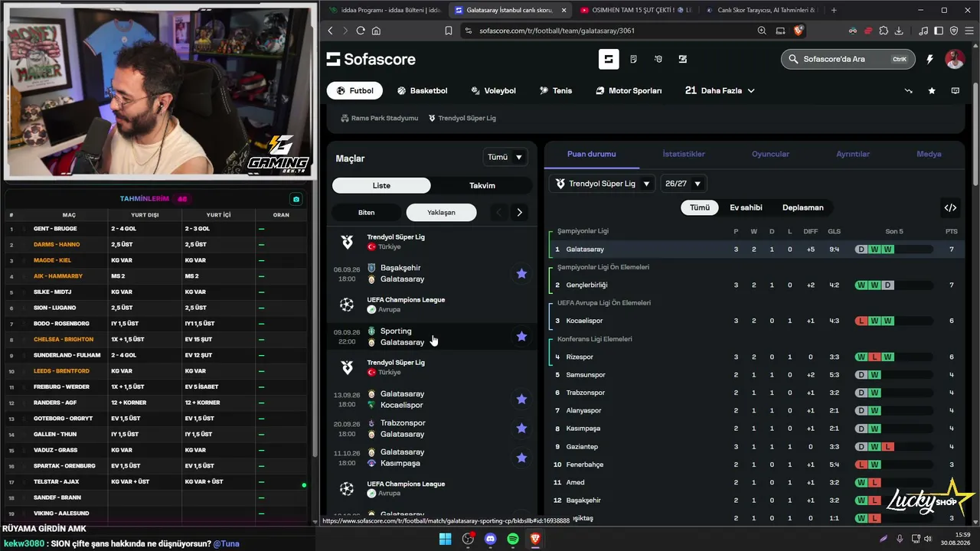Toggle favorite star for Trabzonspor - Galatasaray match
The height and width of the screenshot is (551, 980).
click(x=521, y=428)
